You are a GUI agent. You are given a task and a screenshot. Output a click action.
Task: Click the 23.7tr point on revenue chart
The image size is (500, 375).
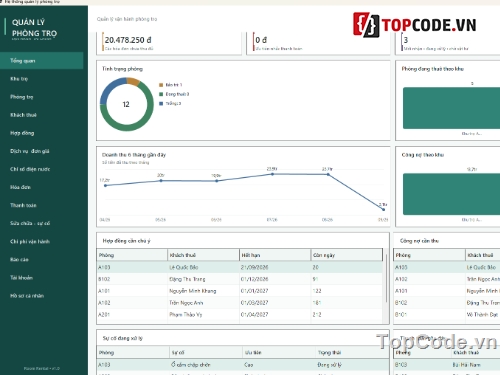pos(328,174)
